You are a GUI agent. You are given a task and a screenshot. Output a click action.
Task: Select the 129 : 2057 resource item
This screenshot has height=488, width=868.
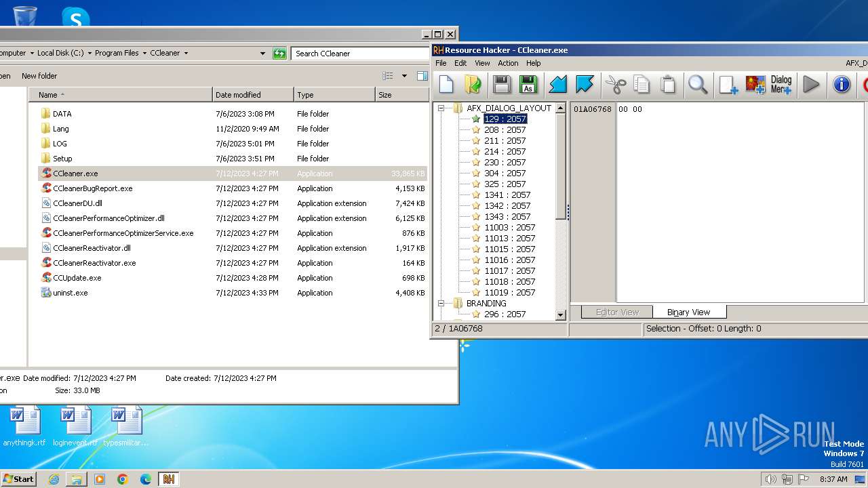[505, 119]
